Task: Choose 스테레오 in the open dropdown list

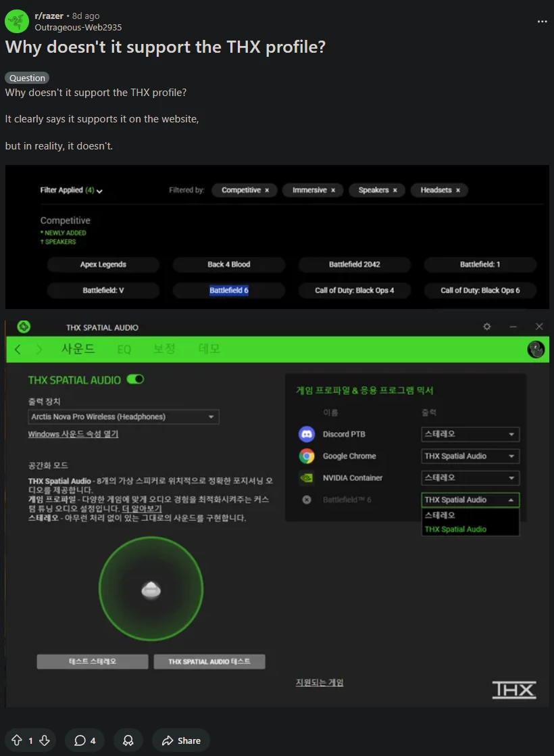Action: 470,515
